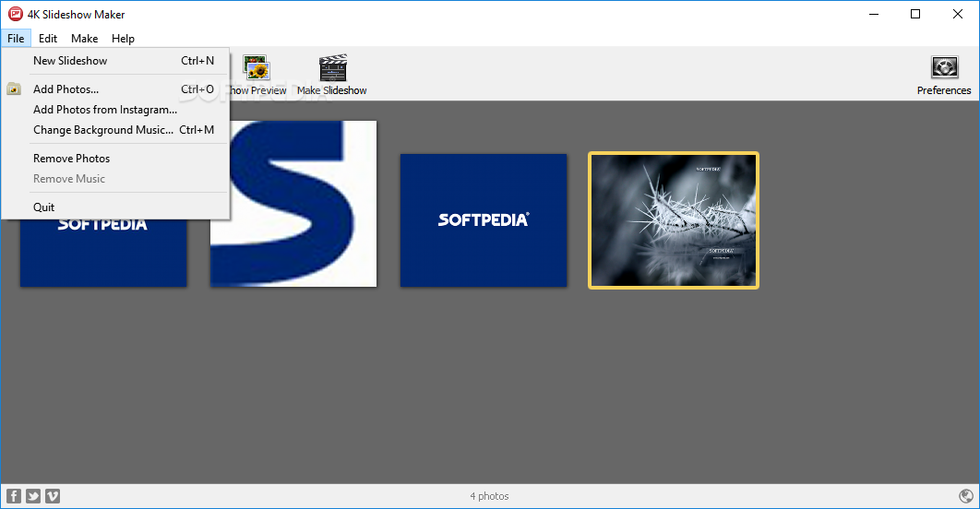Choose Add Photos from Instagram

[x=116, y=110]
